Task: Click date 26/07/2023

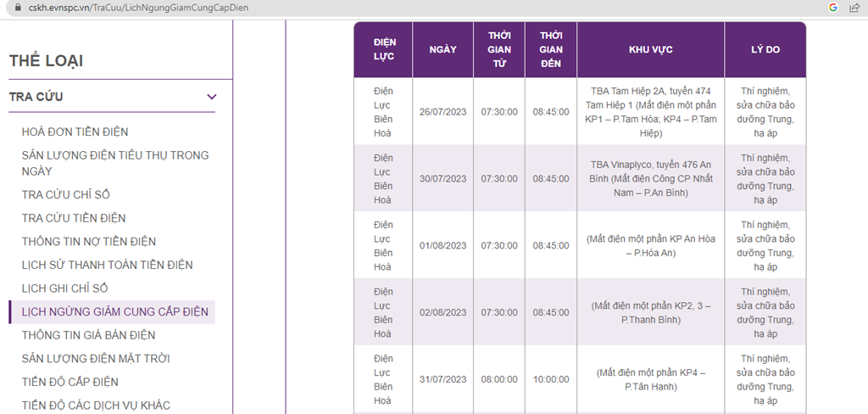Action: [442, 112]
